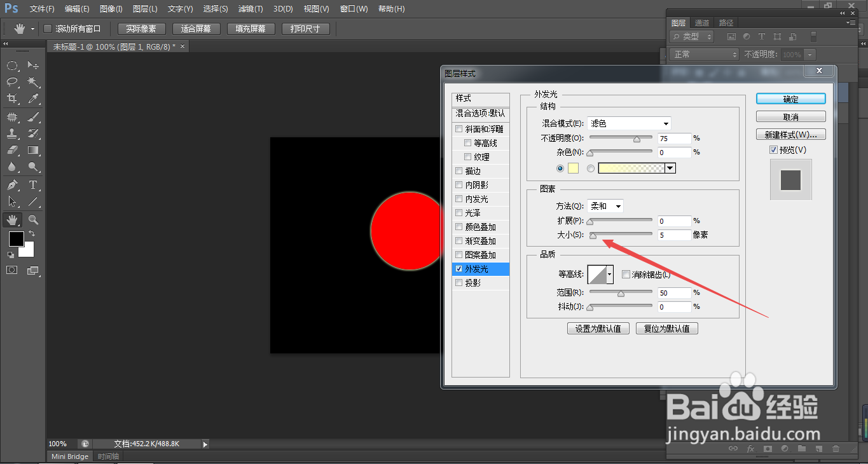Select the Eyedropper tool
Image resolution: width=868 pixels, height=464 pixels.
point(33,99)
